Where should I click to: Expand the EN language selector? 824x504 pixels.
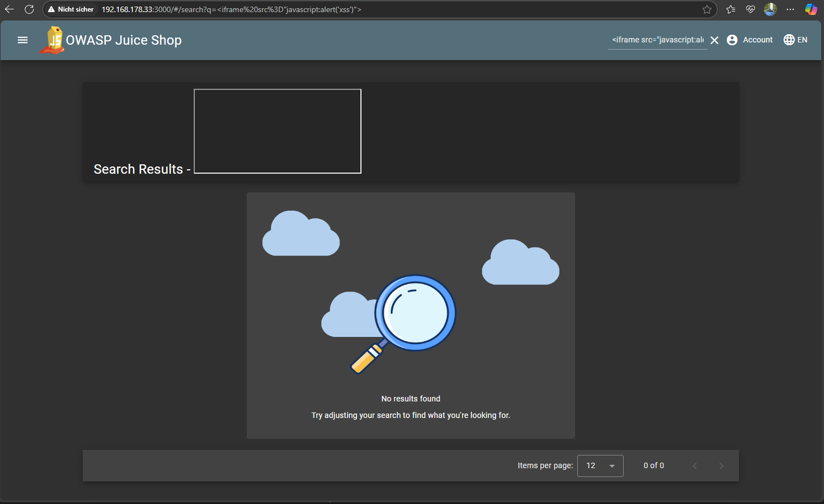click(795, 39)
